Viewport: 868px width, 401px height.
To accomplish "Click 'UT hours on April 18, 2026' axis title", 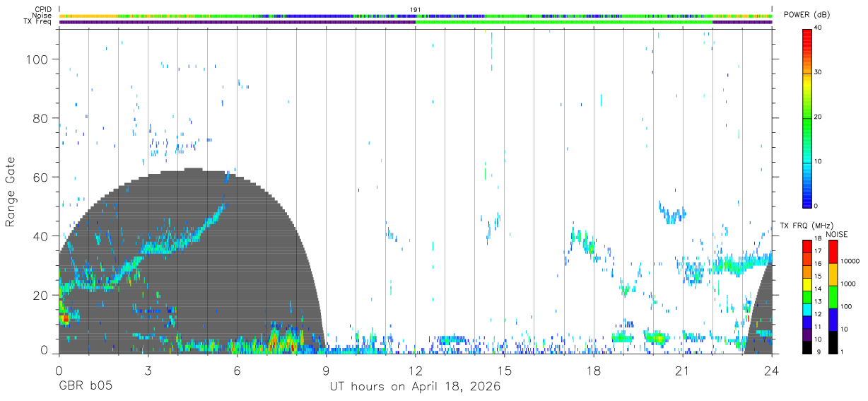I will 415,387.
